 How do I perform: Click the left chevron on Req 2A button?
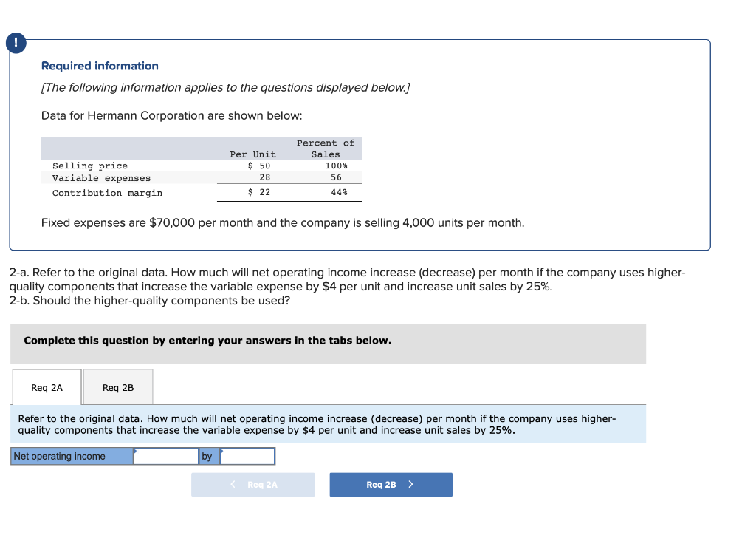[x=233, y=485]
